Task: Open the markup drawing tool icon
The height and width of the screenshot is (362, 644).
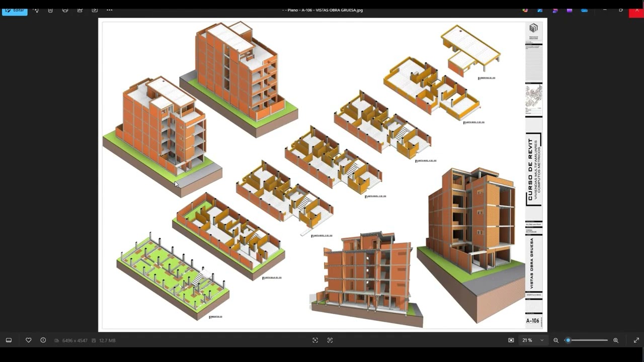Action: pos(80,10)
